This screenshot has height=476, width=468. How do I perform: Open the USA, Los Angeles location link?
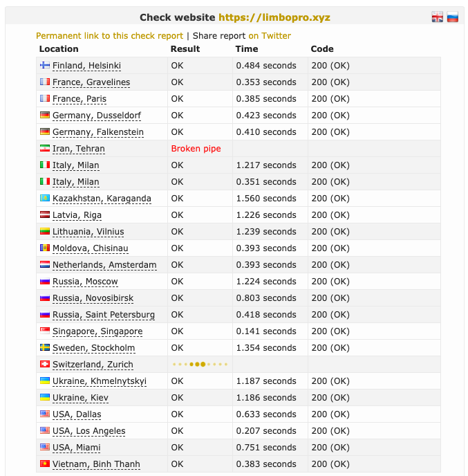(89, 431)
